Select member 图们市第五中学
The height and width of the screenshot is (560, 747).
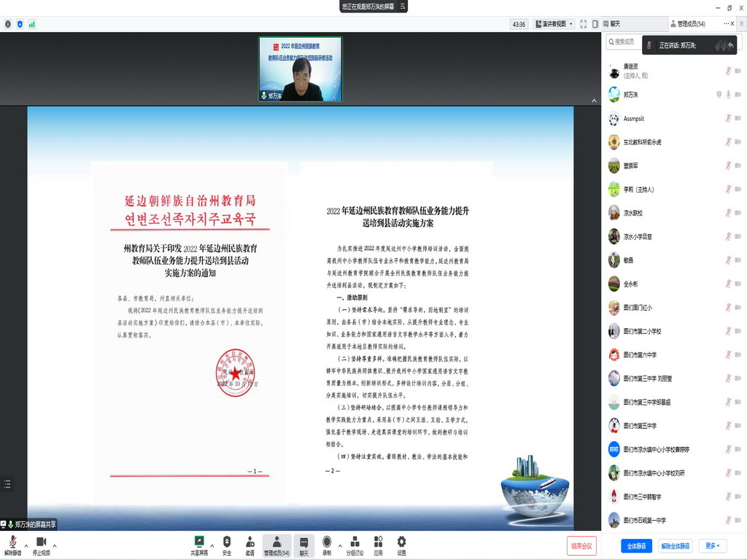pos(674,426)
